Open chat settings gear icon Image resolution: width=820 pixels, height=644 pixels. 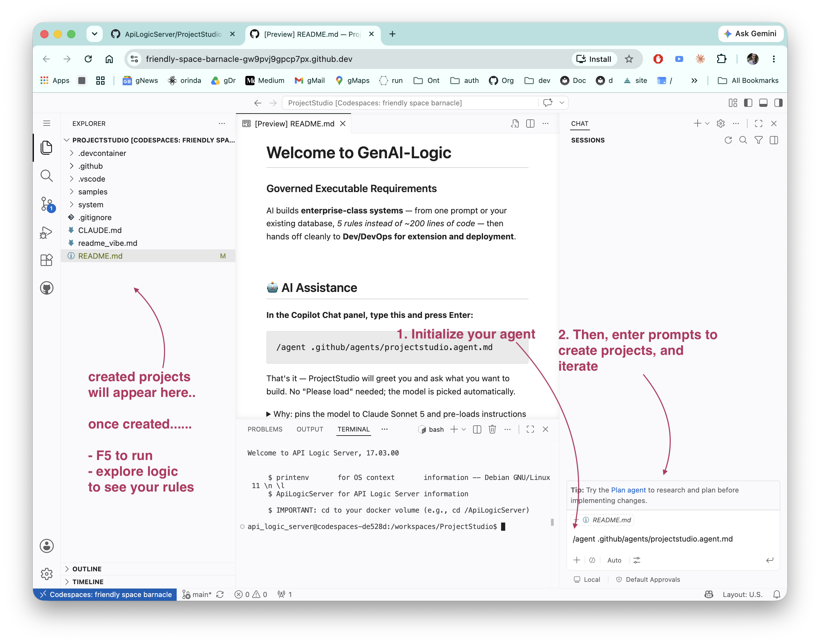click(720, 124)
